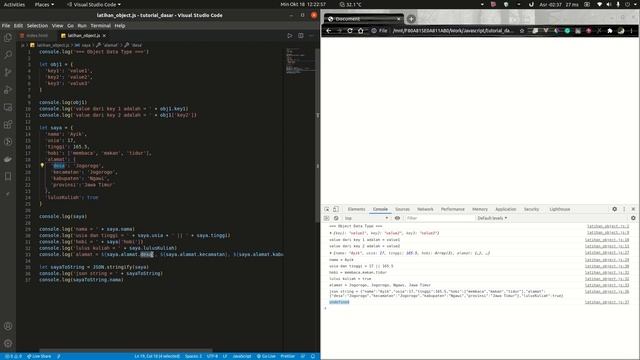Clear the DevTools console
Viewport: 640px width, 360px height.
pos(336,218)
